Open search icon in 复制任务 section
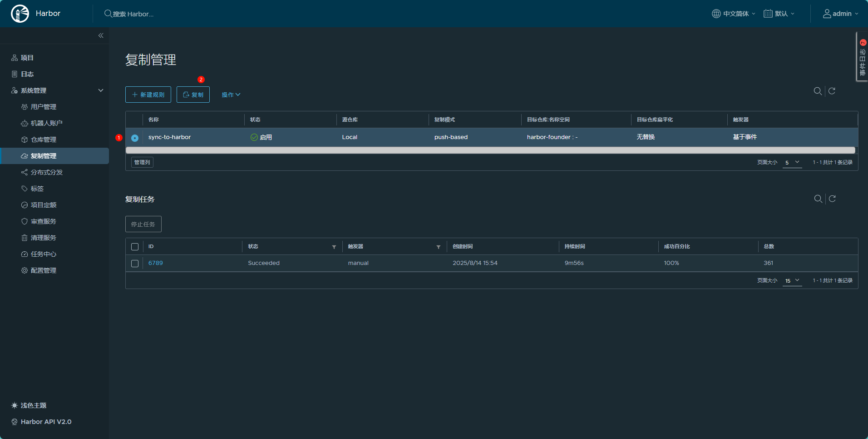The height and width of the screenshot is (439, 868). coord(818,199)
